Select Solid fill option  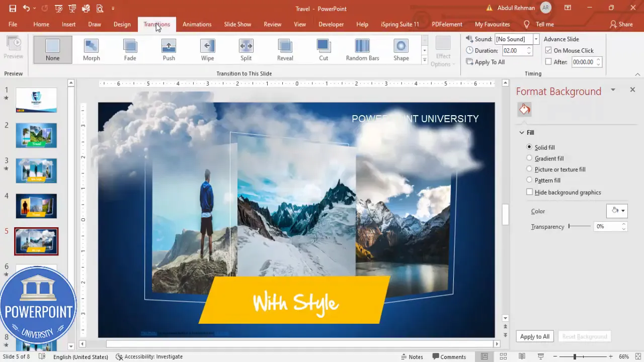529,147
